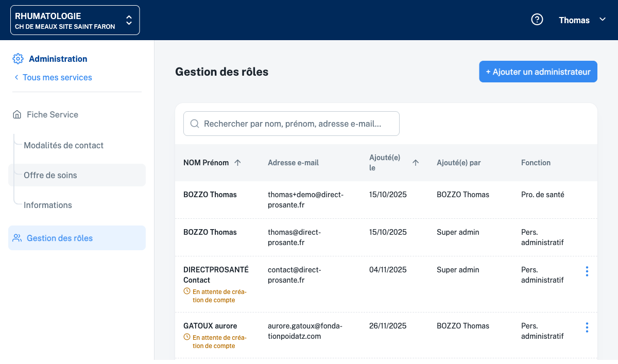Click the help question mark icon
This screenshot has width=618, height=364.
pyautogui.click(x=537, y=20)
